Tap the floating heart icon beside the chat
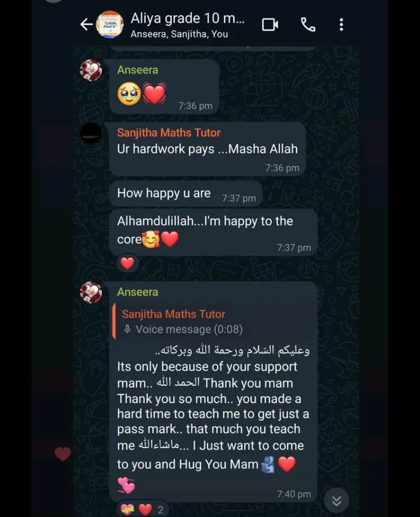Image resolution: width=420 pixels, height=517 pixels. 62,453
